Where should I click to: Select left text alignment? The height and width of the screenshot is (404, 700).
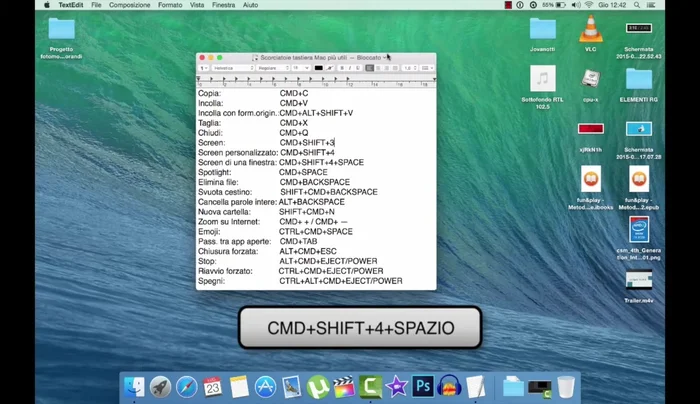[x=370, y=68]
